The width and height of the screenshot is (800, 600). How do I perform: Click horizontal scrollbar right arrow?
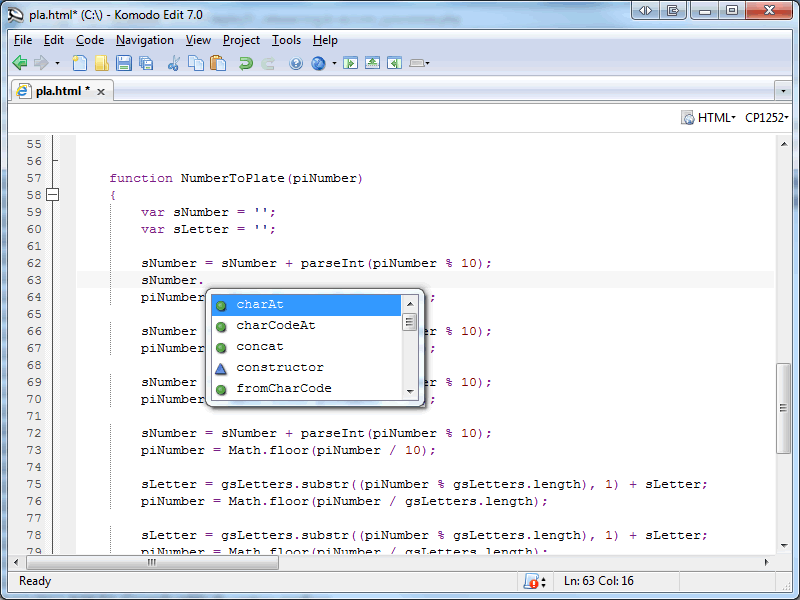tap(766, 562)
